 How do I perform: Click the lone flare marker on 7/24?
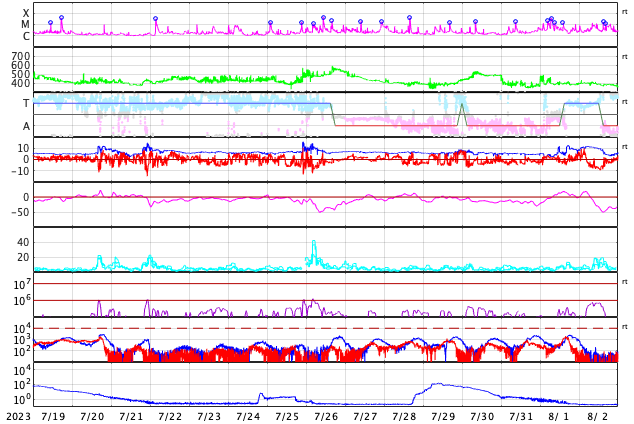coord(271,23)
